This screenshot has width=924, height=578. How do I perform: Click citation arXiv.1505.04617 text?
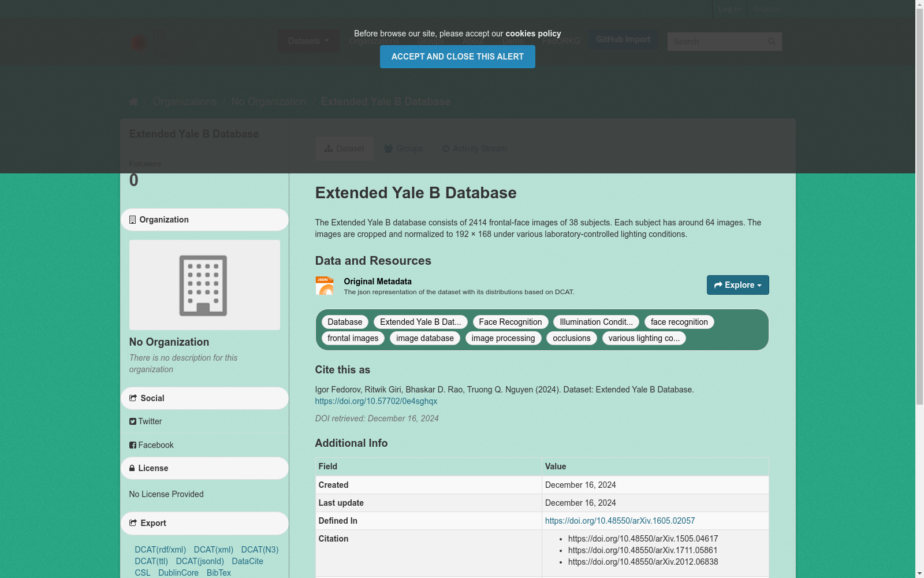click(643, 539)
